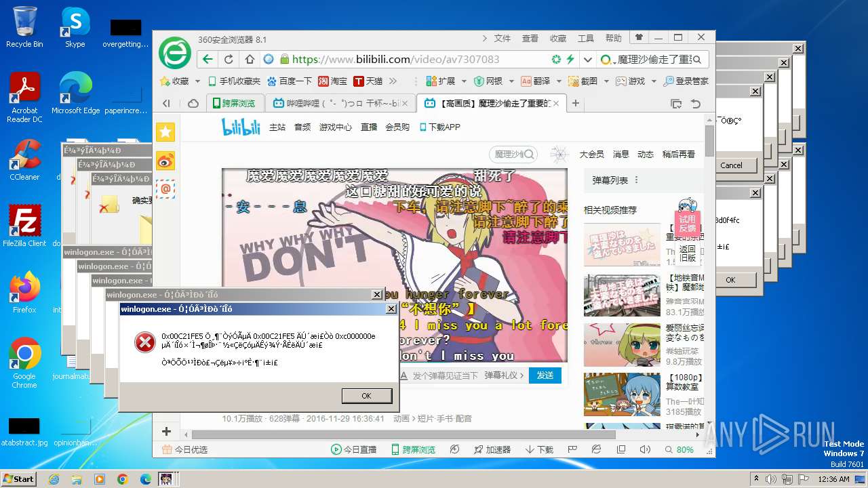Click OK in the background dialog at right
Screen dimensions: 868x488
[730, 279]
